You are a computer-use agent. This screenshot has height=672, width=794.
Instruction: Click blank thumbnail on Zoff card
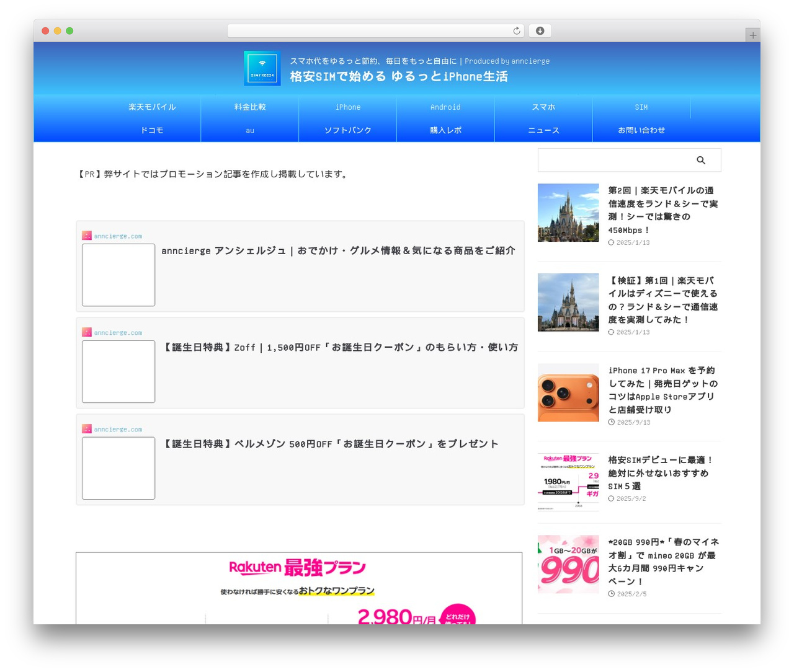pyautogui.click(x=118, y=371)
